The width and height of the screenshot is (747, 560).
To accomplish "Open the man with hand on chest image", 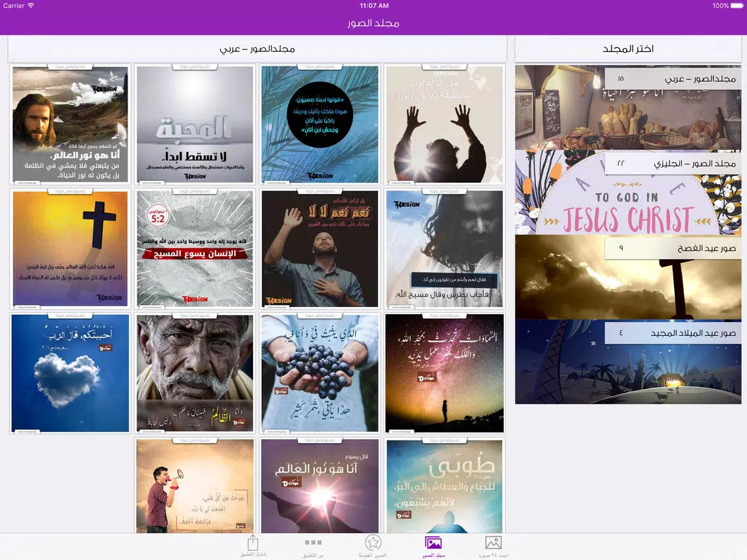I will coord(320,248).
